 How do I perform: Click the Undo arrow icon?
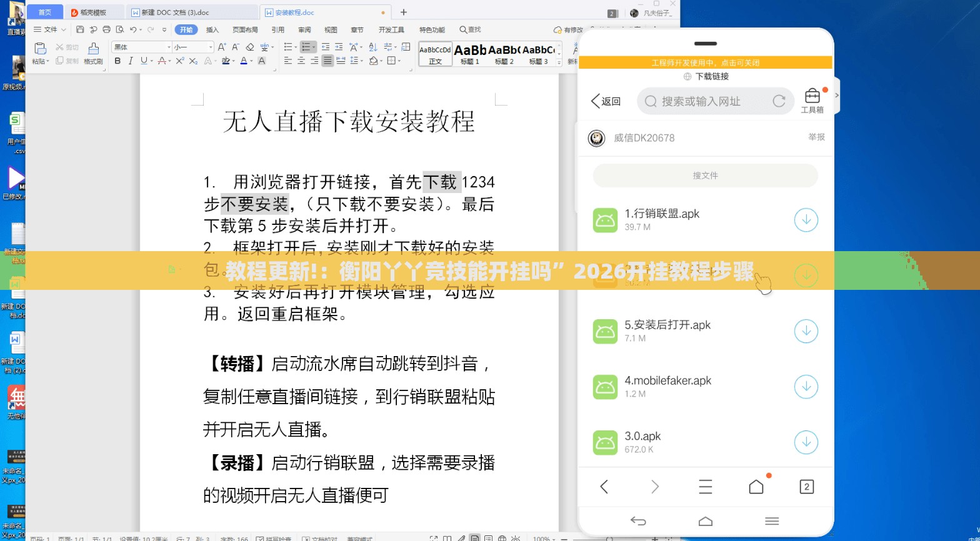tap(132, 29)
